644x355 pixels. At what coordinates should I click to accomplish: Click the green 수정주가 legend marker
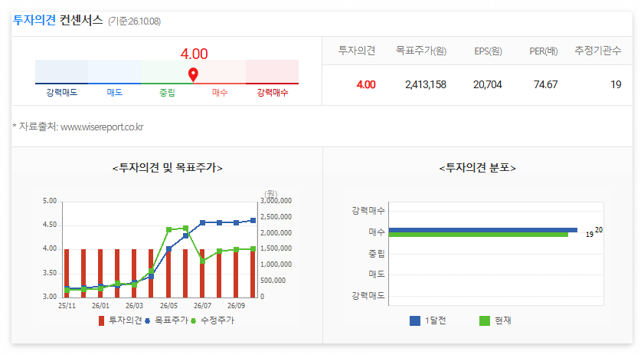click(x=194, y=320)
